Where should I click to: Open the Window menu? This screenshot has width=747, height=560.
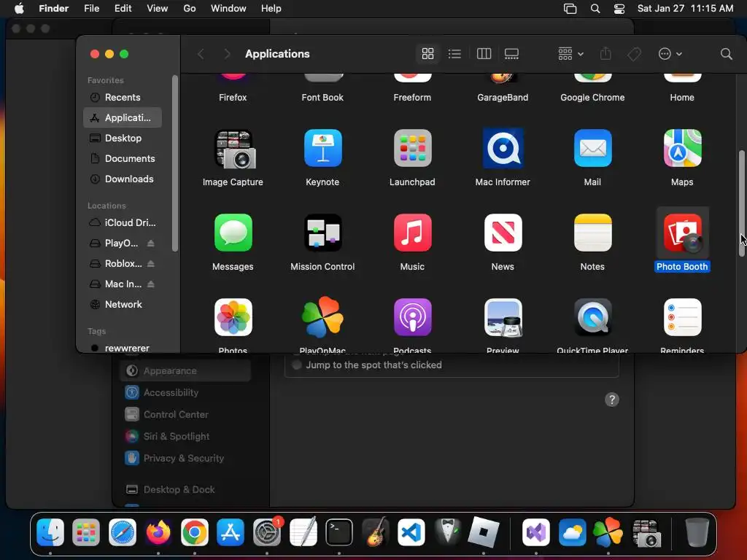[228, 9]
